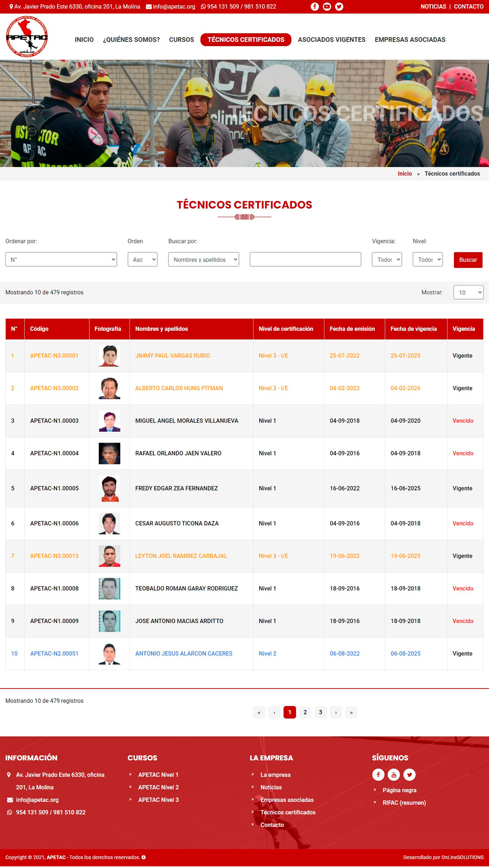Go to first page with « button

[x=259, y=712]
